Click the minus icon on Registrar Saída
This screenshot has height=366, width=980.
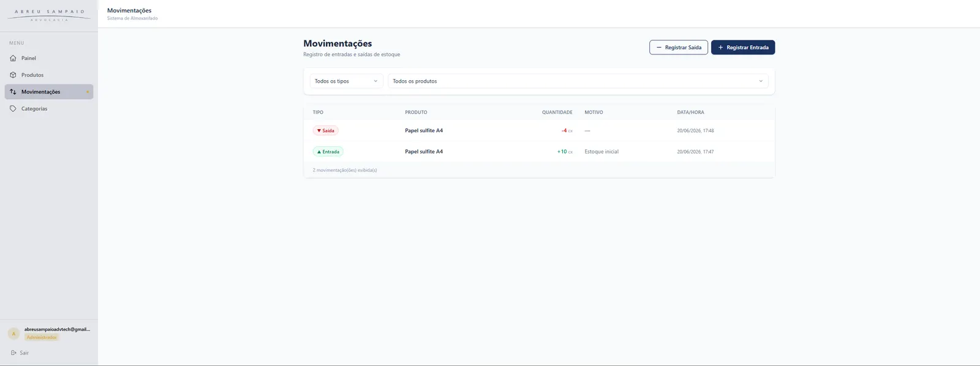click(659, 47)
